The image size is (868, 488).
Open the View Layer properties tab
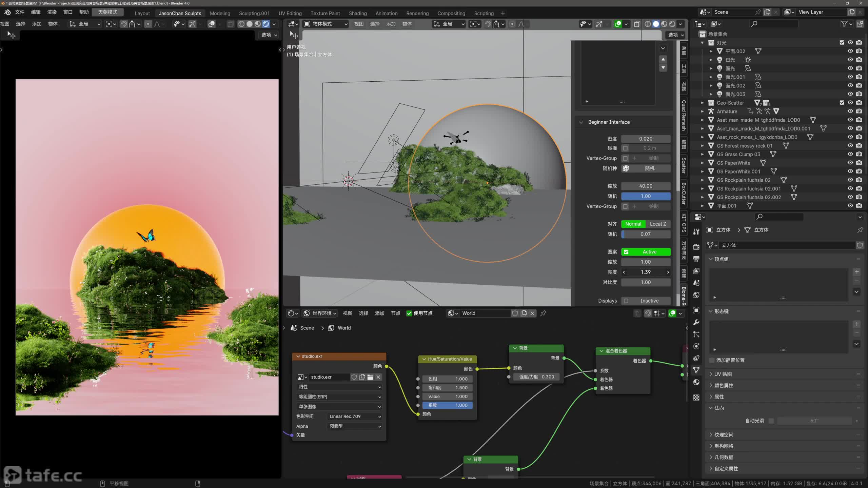(696, 271)
